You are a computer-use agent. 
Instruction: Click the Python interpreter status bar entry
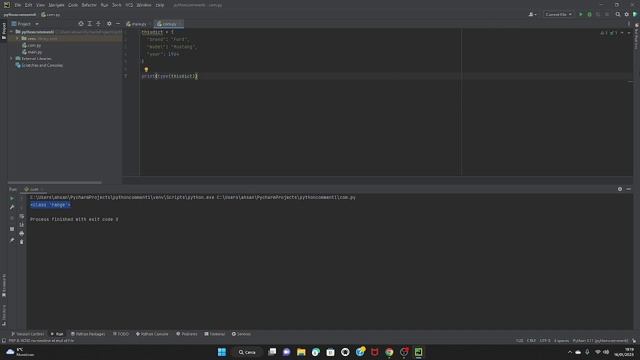600,340
